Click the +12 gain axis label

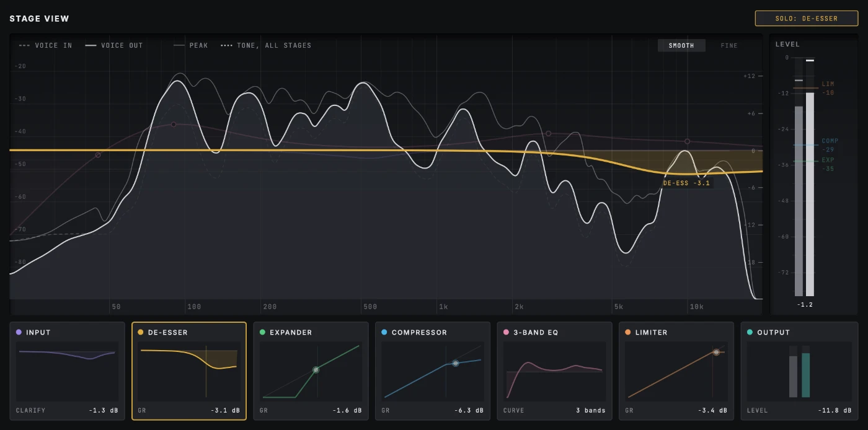749,76
